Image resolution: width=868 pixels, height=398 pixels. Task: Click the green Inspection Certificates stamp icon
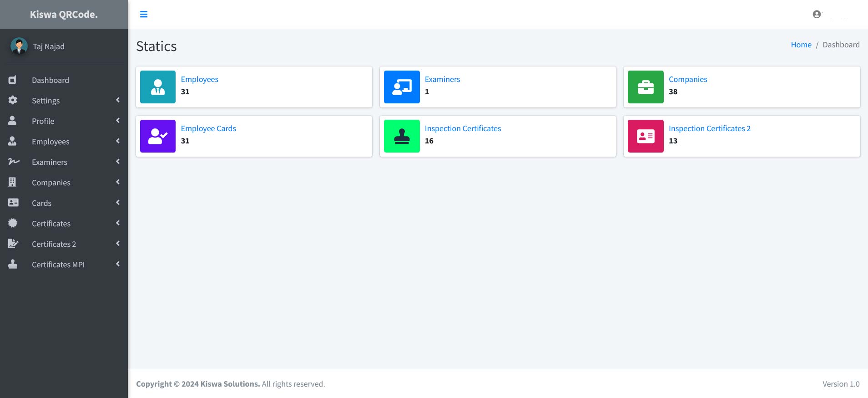[x=402, y=136]
